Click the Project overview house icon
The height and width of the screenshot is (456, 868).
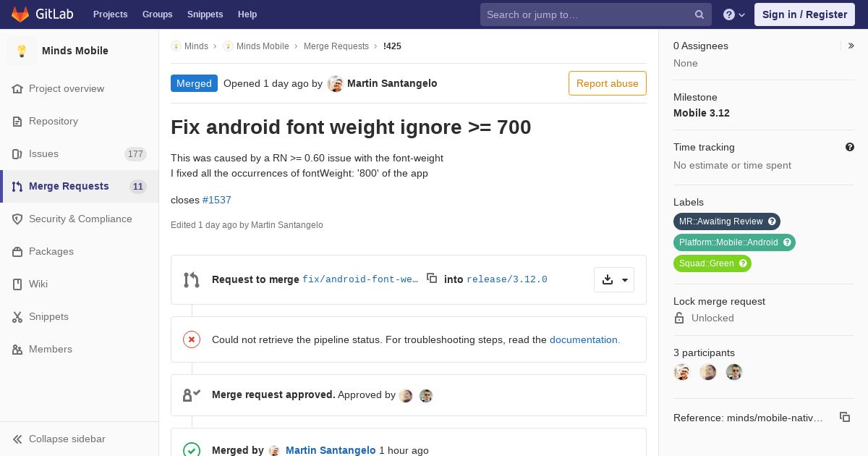pos(17,88)
